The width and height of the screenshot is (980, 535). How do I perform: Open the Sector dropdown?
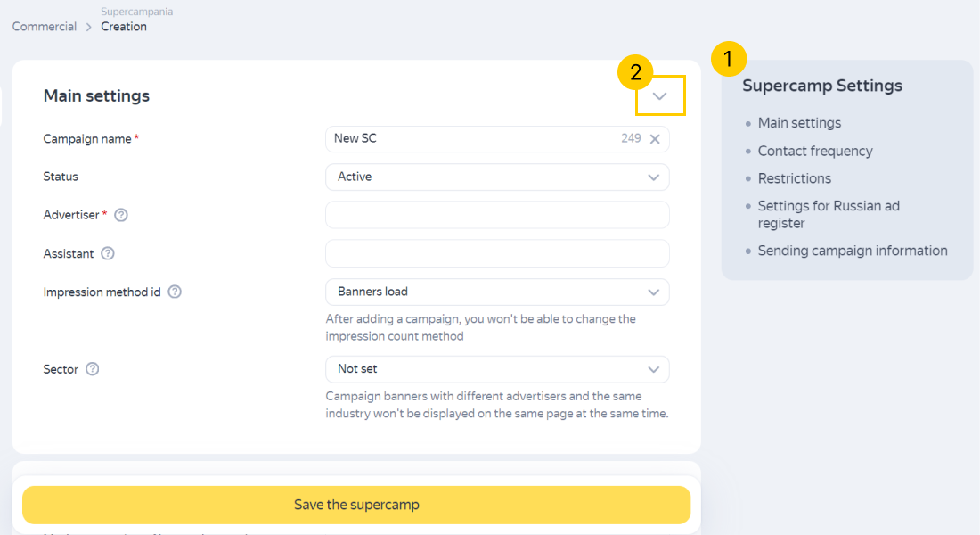click(x=497, y=369)
